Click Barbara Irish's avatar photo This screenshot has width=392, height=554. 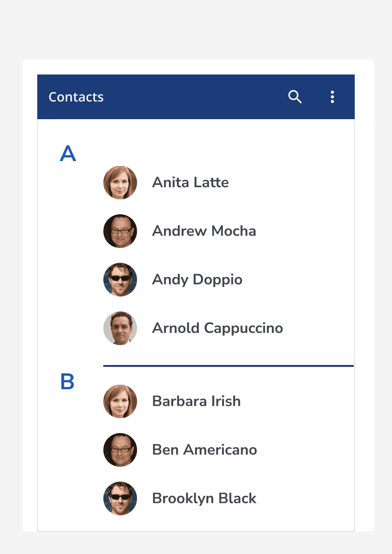click(x=120, y=401)
